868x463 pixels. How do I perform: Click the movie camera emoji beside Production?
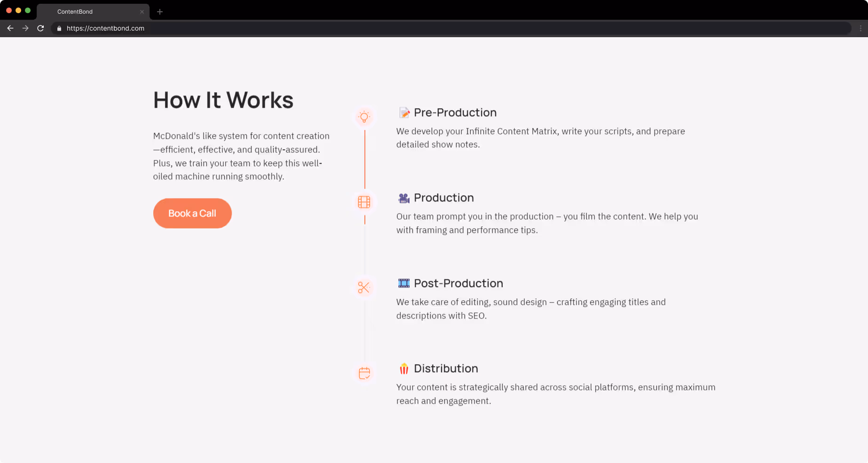(404, 198)
